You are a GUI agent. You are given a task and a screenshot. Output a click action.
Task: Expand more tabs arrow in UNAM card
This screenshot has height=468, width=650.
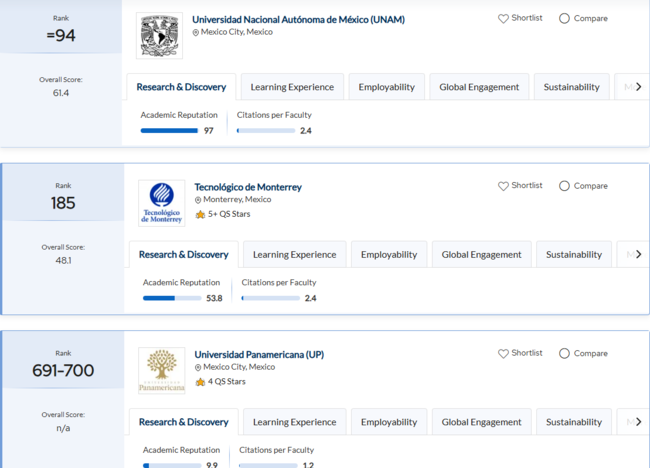[638, 87]
